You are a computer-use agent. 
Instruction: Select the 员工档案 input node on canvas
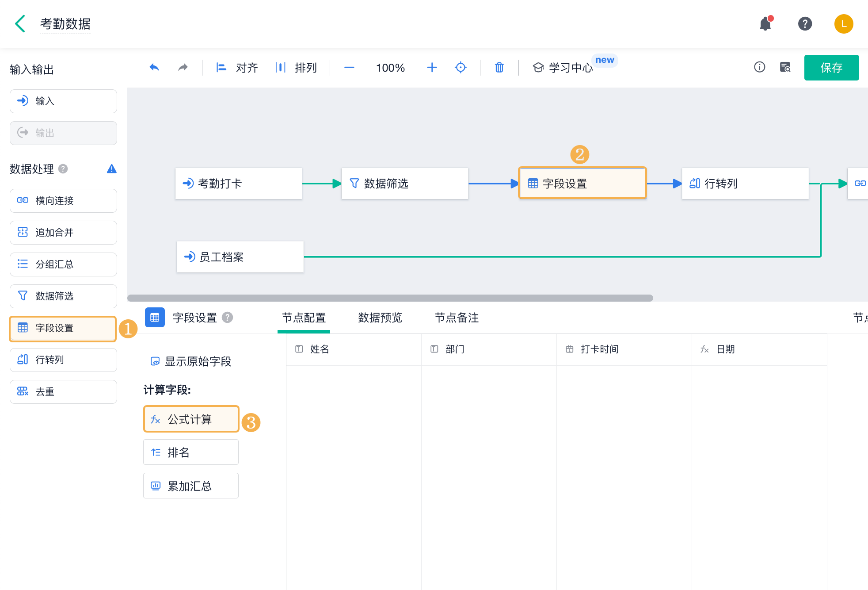(240, 257)
